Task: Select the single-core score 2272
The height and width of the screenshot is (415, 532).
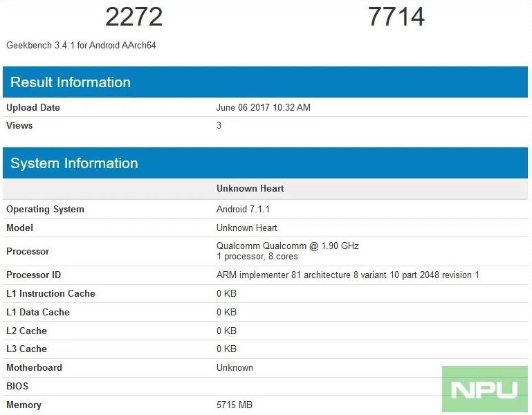Action: (134, 17)
